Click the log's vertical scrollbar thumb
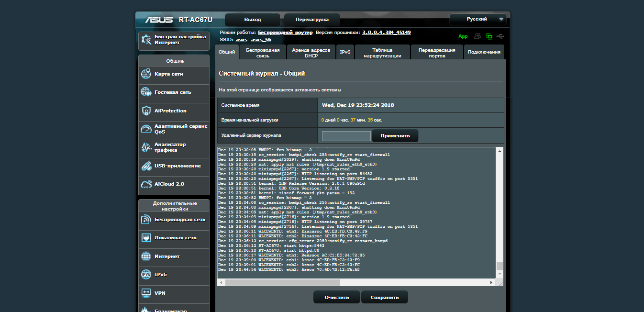This screenshot has height=312, width=644. 500,266
